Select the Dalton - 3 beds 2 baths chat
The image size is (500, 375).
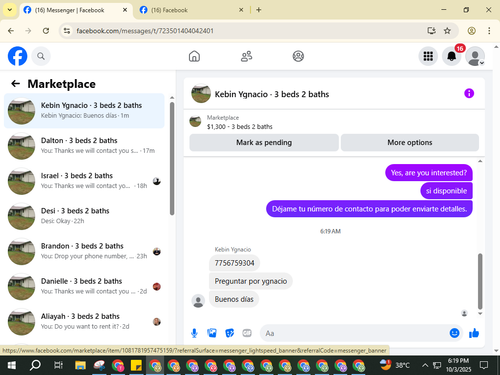pos(84,146)
